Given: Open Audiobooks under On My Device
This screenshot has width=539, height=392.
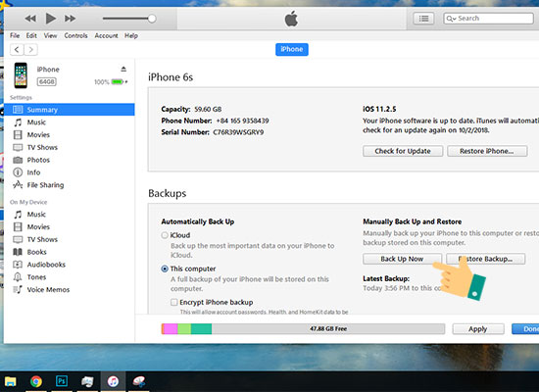Looking at the screenshot, I should pos(46,265).
